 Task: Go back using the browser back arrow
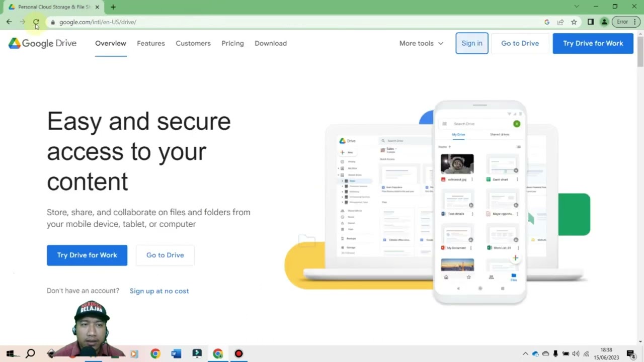[x=9, y=22]
